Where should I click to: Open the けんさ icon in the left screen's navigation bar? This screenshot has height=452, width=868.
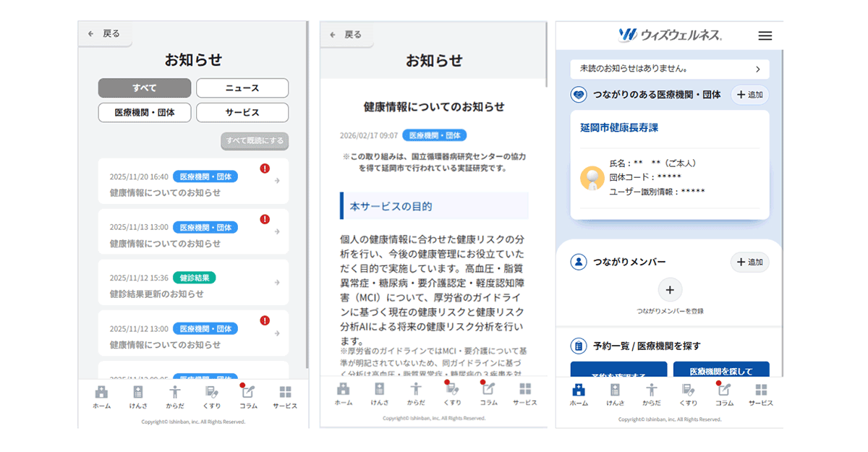[138, 396]
